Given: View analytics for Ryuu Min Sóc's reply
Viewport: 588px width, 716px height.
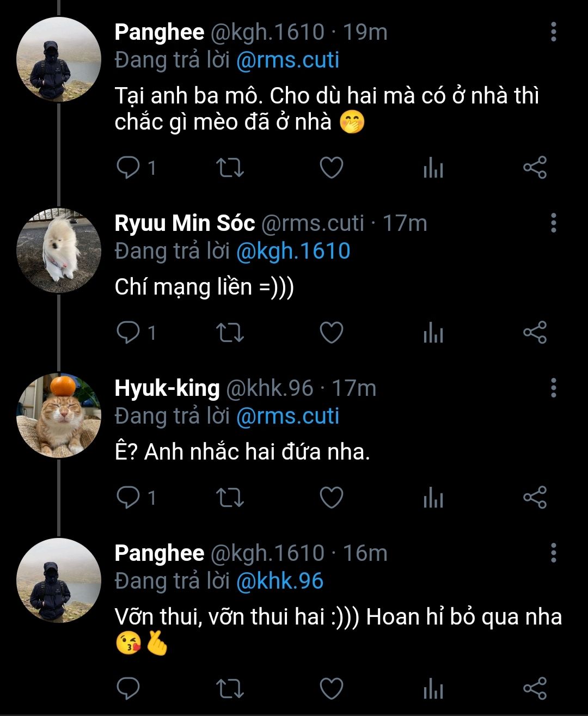Looking at the screenshot, I should [433, 333].
